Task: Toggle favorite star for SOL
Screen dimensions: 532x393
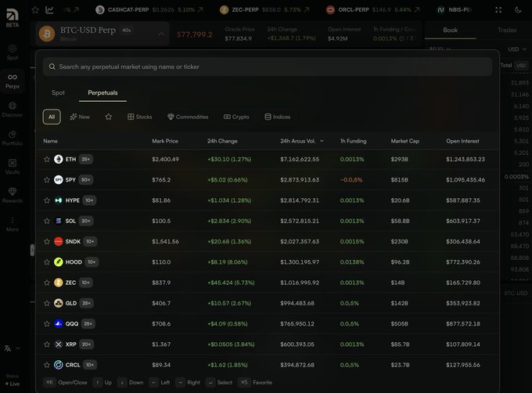Action: click(47, 221)
